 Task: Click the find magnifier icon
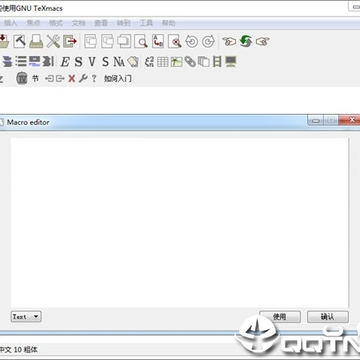[x=141, y=41]
